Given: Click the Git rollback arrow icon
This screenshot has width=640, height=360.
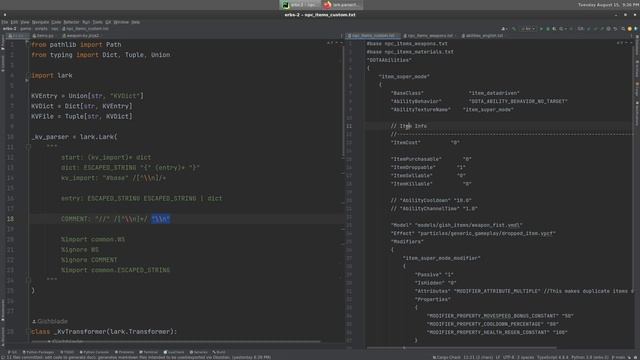Looking at the screenshot, I should tap(616, 29).
